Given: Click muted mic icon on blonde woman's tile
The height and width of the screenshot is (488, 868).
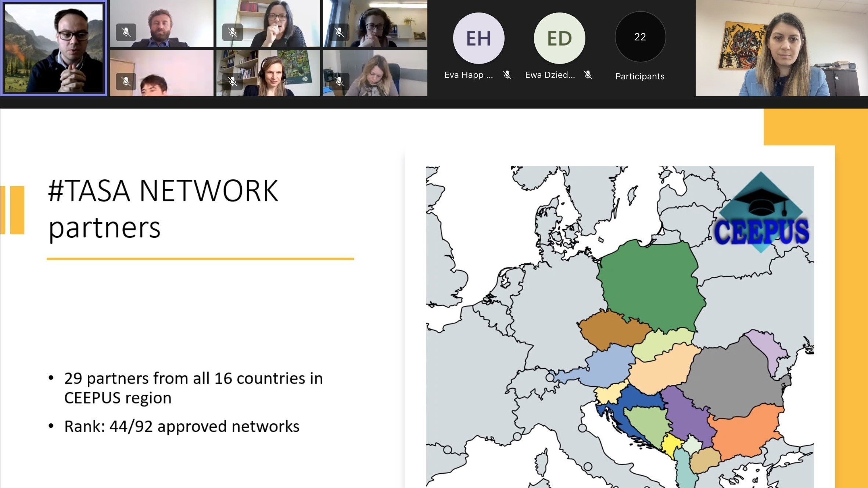Looking at the screenshot, I should point(339,82).
